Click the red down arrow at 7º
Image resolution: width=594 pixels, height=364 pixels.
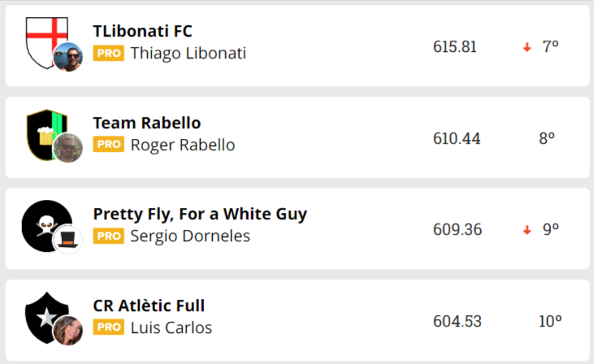[x=527, y=47]
